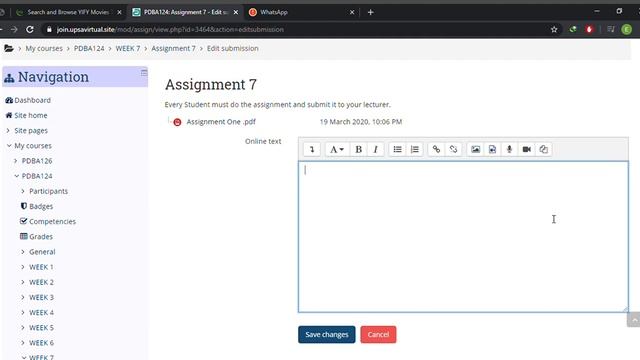Click the green extension icon in the toolbar

[x=573, y=29]
